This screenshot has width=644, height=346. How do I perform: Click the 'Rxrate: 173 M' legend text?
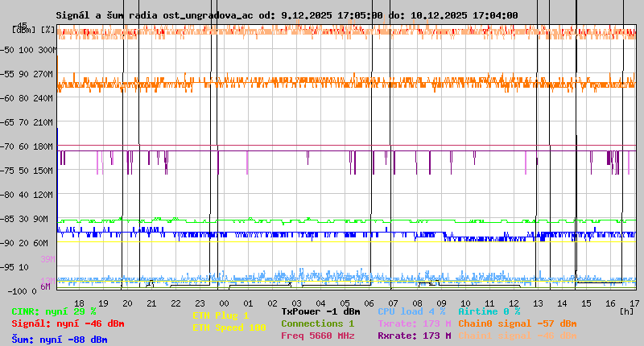point(415,336)
